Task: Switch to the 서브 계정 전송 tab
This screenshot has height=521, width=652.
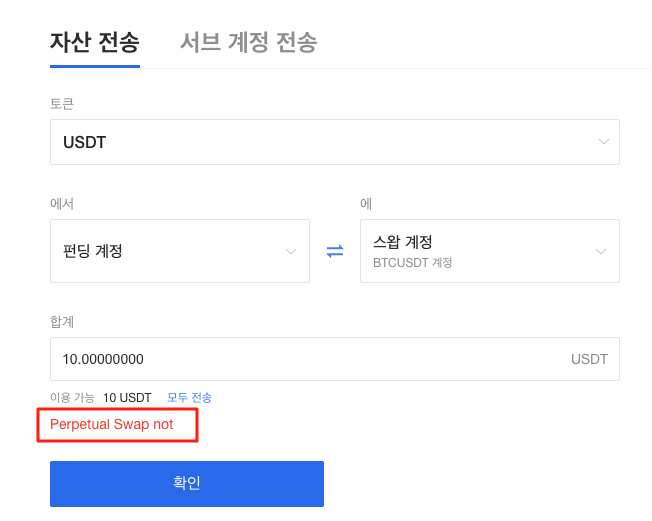Action: (x=248, y=42)
